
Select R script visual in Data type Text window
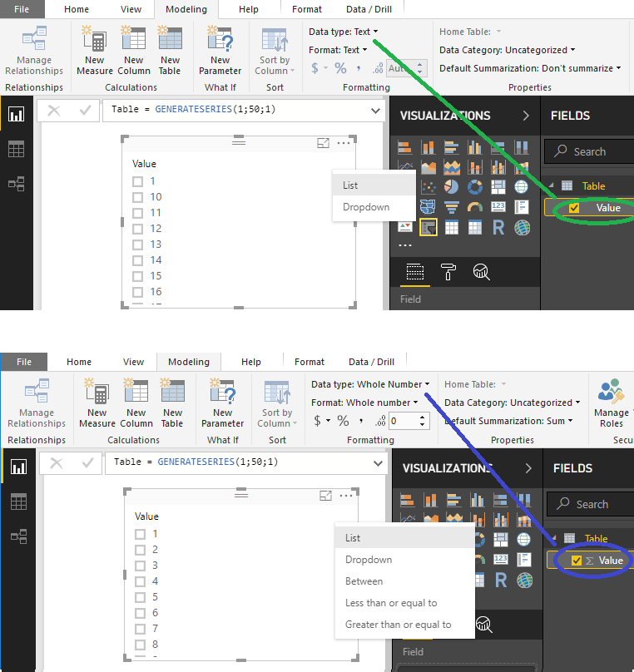click(x=498, y=228)
